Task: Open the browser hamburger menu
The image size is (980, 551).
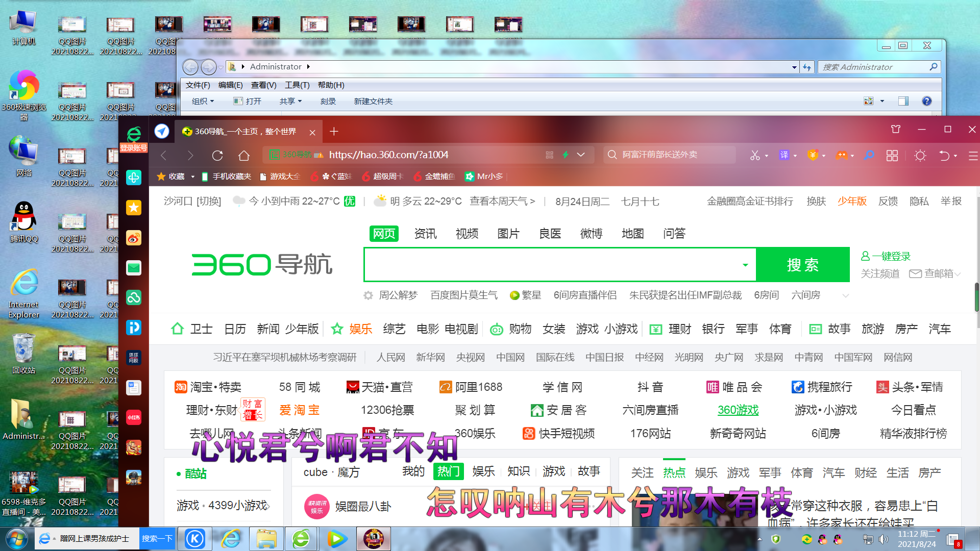Action: (973, 156)
